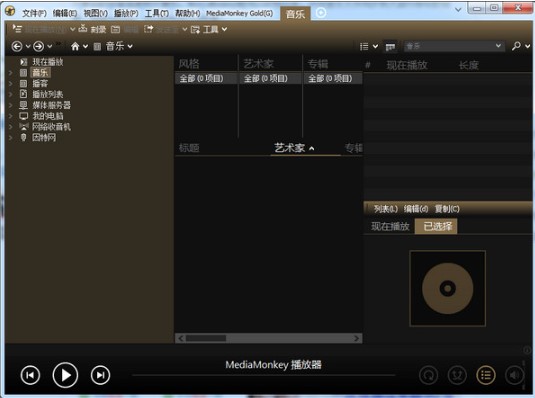Add a new tab with the plus circle icon

click(x=321, y=13)
